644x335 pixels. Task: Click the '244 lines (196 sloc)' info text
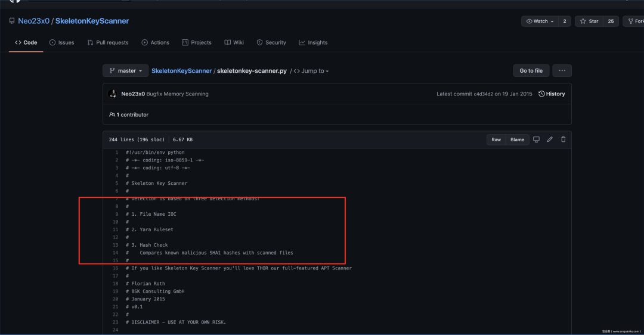[137, 139]
